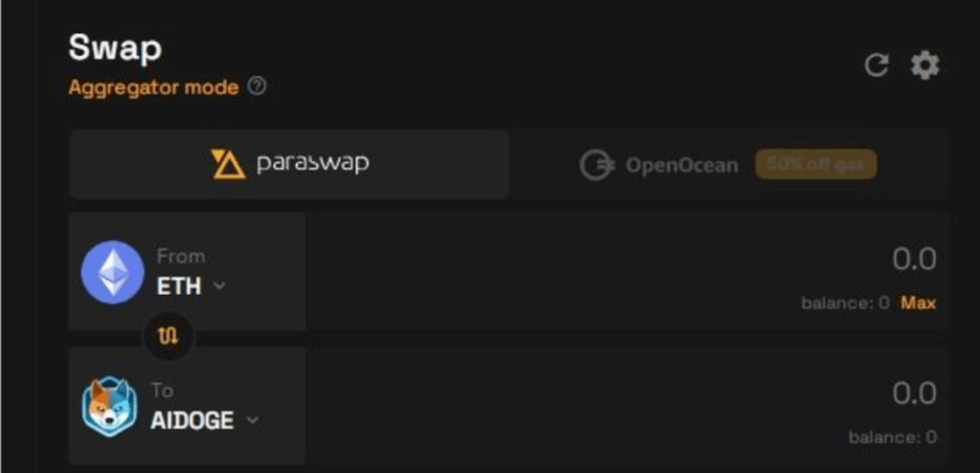Switch to the OpenOcean aggregator tab
This screenshot has height=473, width=980.
tap(727, 165)
